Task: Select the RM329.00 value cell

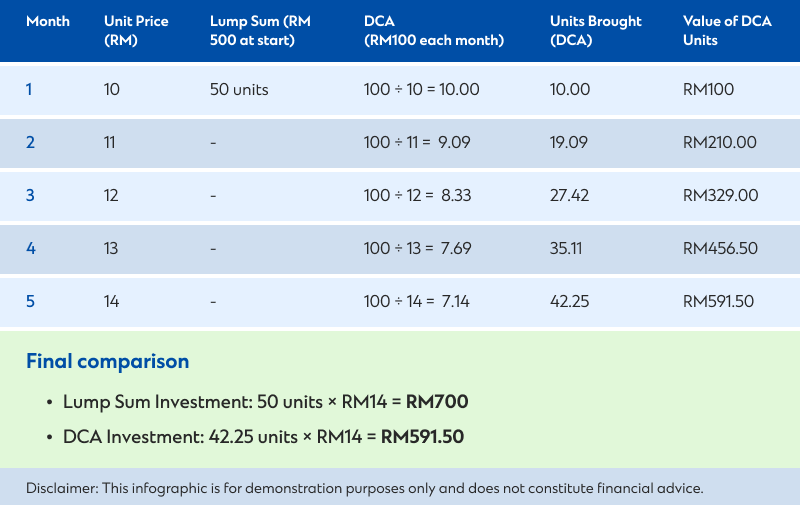Action: point(720,195)
